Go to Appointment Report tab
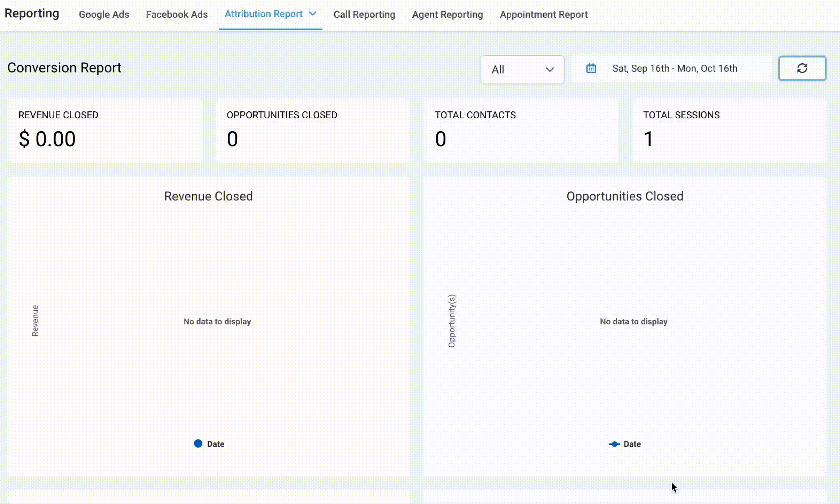 point(543,14)
